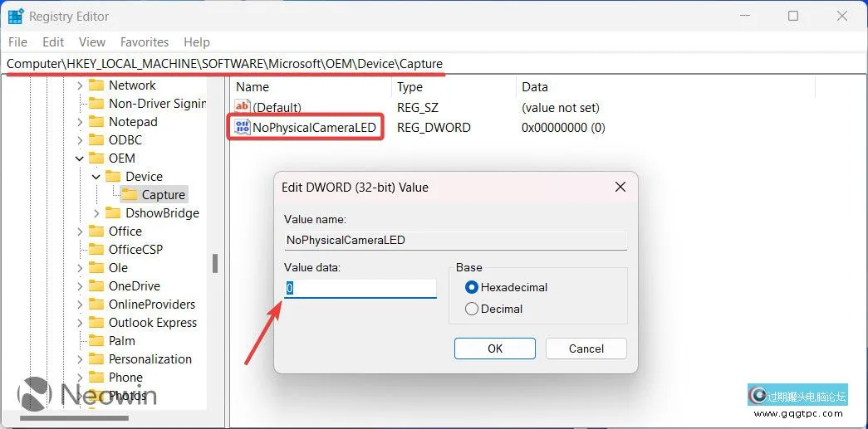
Task: Expand the Notepad key
Action: (80, 122)
